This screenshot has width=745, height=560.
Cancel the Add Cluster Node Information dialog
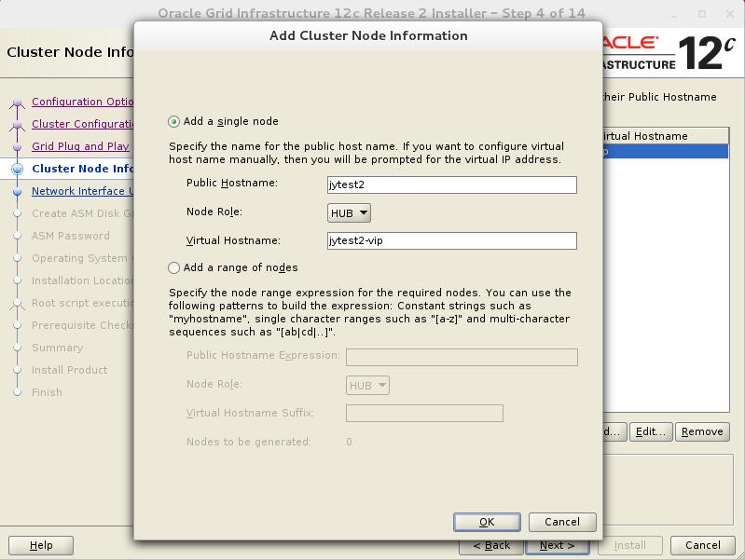562,522
